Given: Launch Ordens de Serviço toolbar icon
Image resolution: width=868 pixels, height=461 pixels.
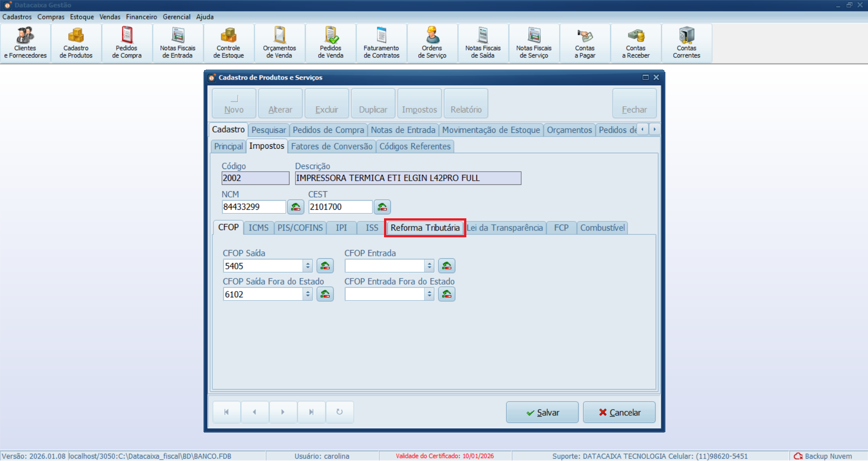Looking at the screenshot, I should point(432,43).
